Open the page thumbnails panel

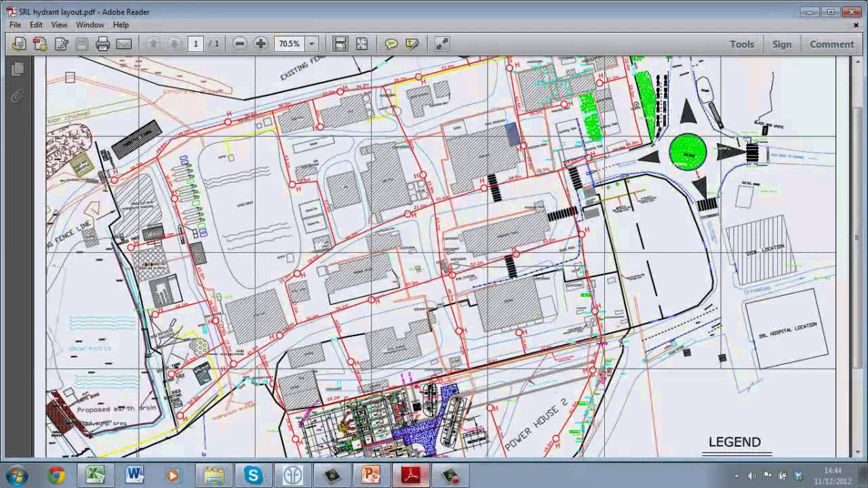(x=18, y=69)
